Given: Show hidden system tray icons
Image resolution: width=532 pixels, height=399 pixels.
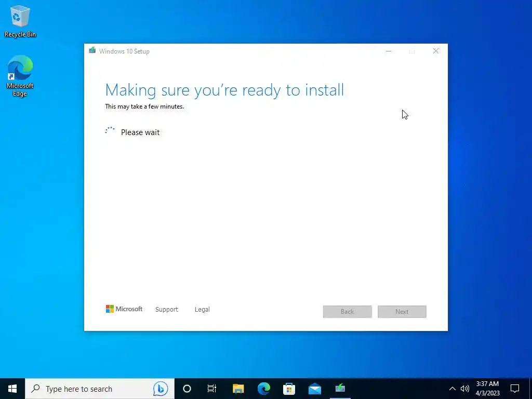Looking at the screenshot, I should [453, 389].
